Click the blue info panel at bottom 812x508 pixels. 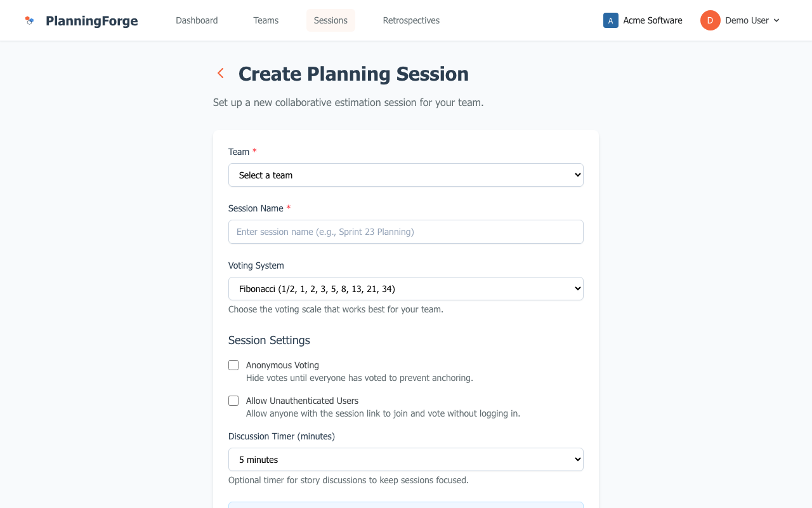click(x=405, y=505)
